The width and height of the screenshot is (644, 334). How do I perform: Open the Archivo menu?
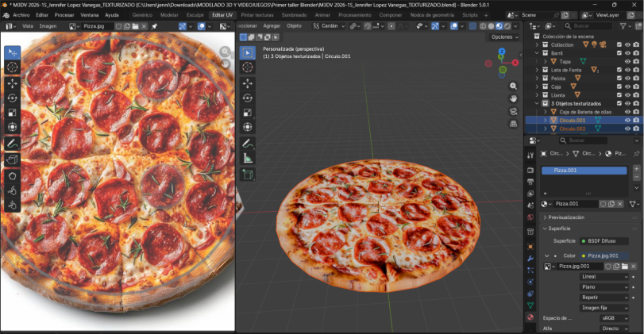tap(21, 15)
